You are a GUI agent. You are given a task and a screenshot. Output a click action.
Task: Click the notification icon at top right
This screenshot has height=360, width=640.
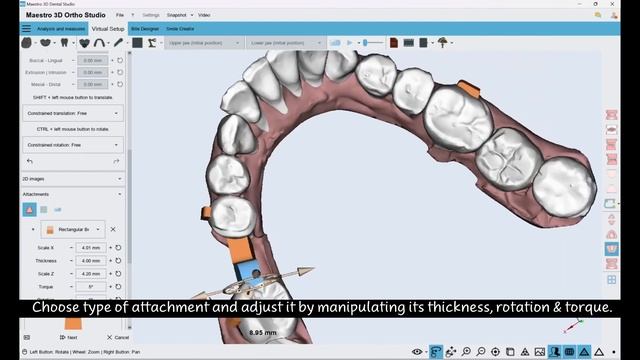click(x=598, y=15)
